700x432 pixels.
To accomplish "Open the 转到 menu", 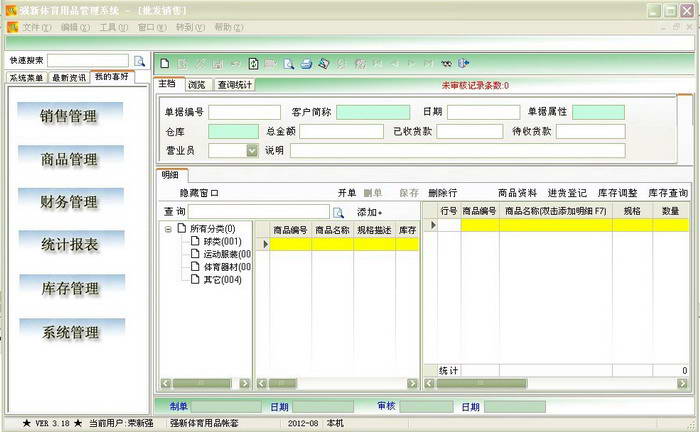I will (190, 27).
